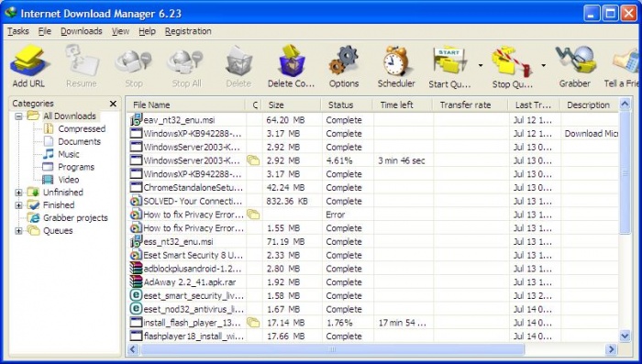Click the rar icon of AdAway 2.2_41.apk.rar
The image size is (642, 364).
136,281
